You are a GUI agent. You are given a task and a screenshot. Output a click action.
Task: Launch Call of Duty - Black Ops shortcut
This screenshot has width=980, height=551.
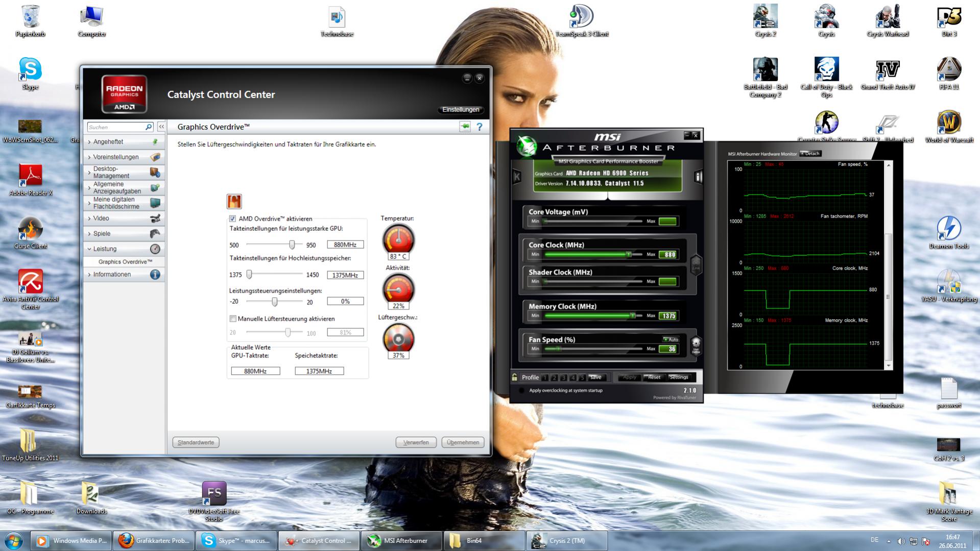[x=826, y=78]
